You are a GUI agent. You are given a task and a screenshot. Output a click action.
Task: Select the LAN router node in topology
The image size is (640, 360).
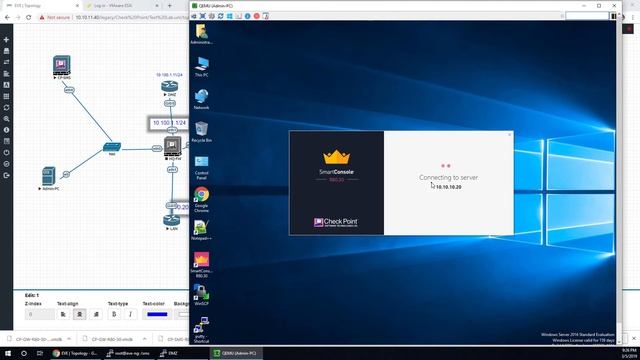(171, 220)
